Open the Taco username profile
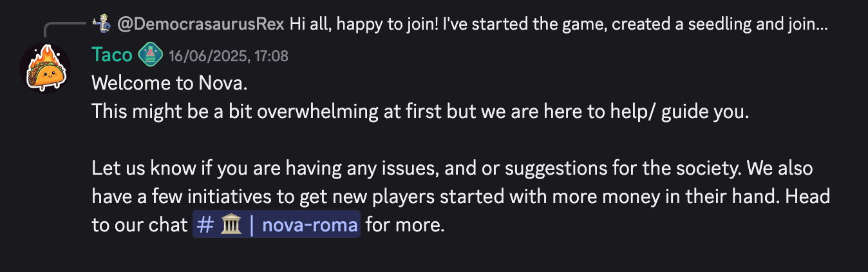Image resolution: width=868 pixels, height=272 pixels. coord(112,55)
